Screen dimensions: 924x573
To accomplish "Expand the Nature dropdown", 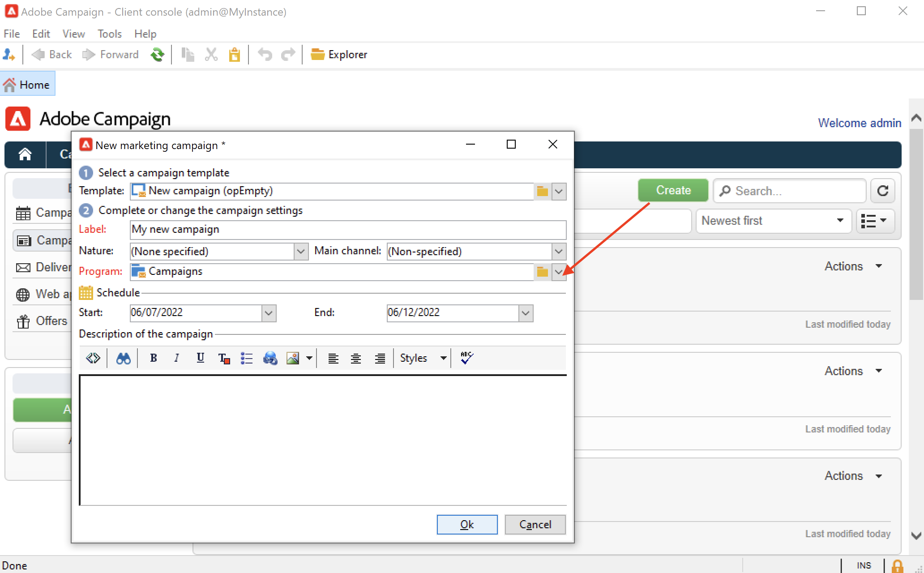I will pos(301,252).
